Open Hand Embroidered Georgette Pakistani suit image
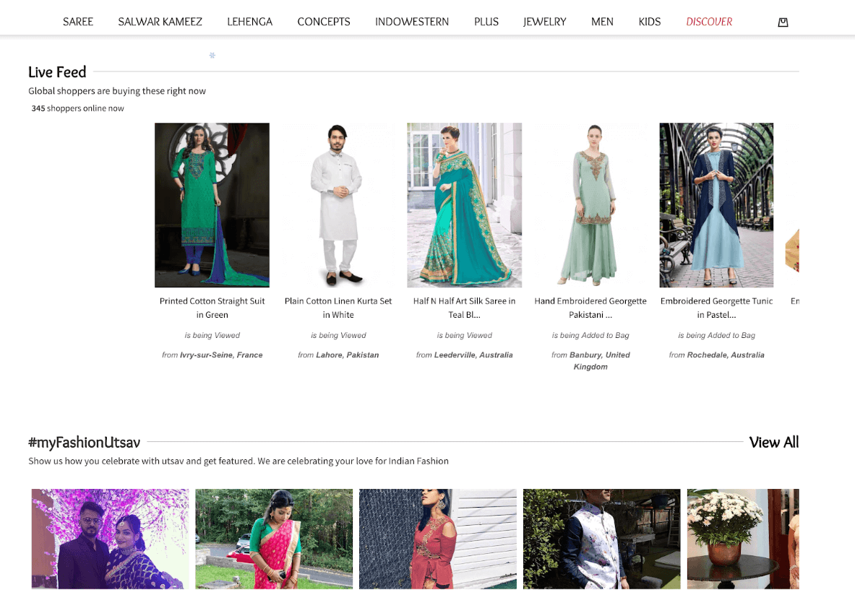855x616 pixels. (x=590, y=205)
